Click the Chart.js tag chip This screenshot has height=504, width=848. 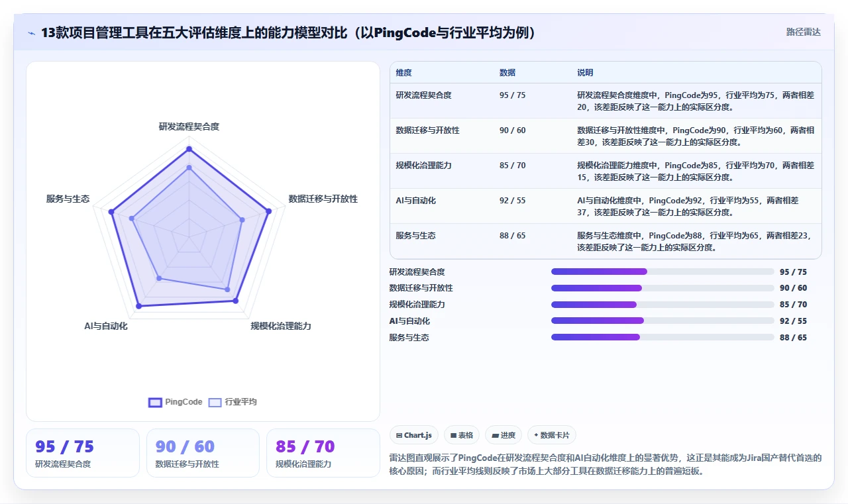tap(414, 435)
